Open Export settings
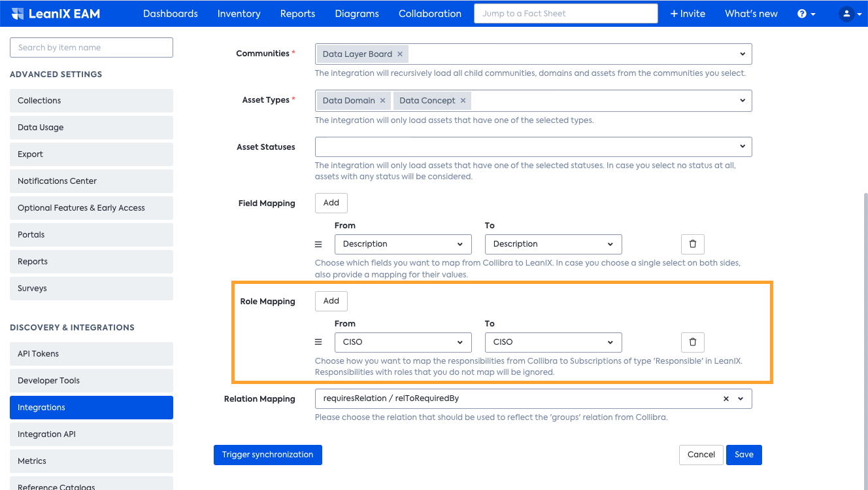The width and height of the screenshot is (868, 490). (92, 154)
